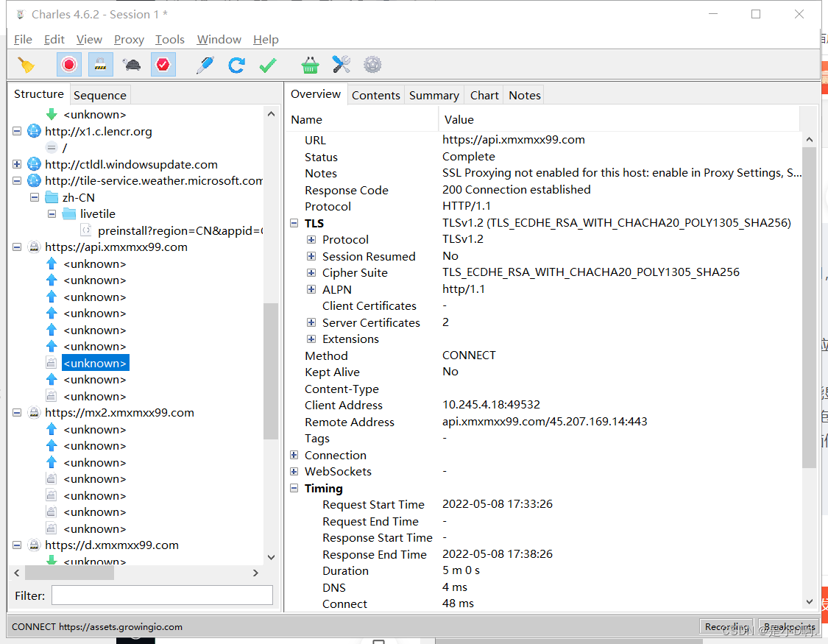
Task: Collapse the d.xmxmxx99.com host node
Action: click(x=17, y=545)
